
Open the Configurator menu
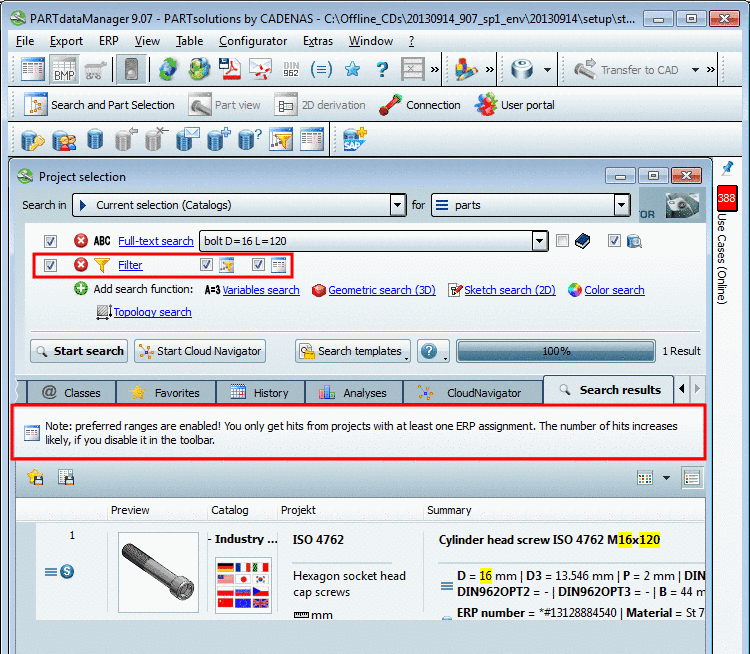(x=253, y=41)
